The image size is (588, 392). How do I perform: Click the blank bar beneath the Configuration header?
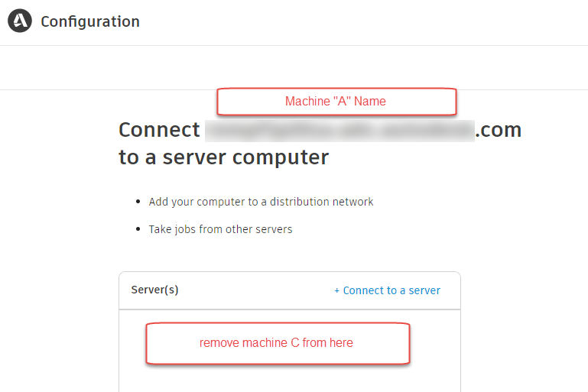point(294,67)
